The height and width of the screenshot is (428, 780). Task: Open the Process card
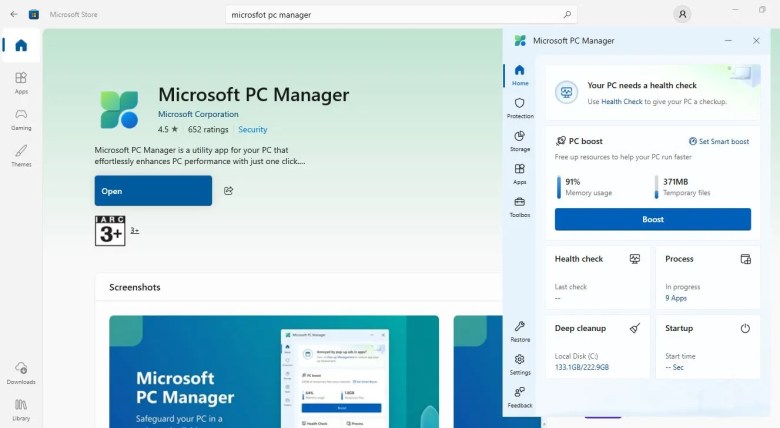(x=708, y=277)
